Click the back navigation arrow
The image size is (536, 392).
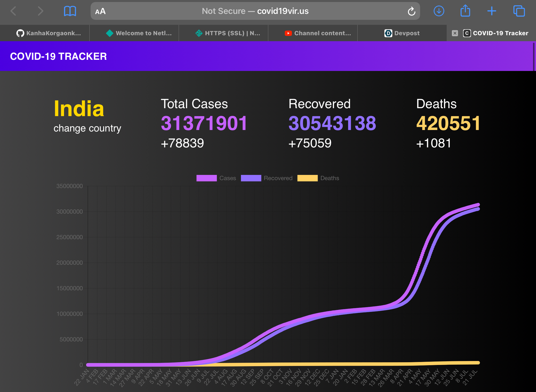[13, 11]
